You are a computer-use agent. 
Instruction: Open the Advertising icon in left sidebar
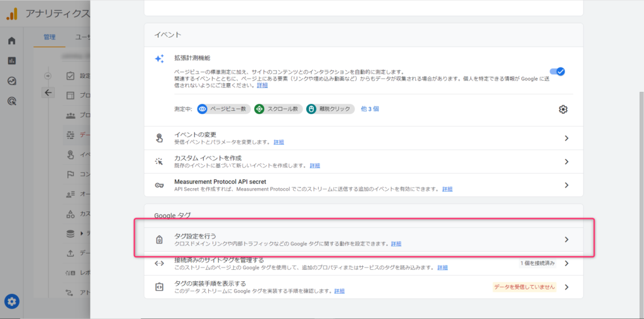12,101
